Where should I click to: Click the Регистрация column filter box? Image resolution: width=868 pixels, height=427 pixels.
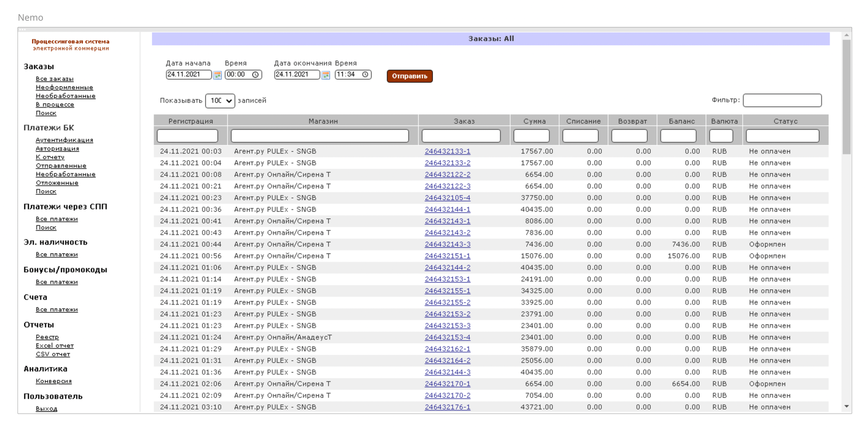point(188,136)
